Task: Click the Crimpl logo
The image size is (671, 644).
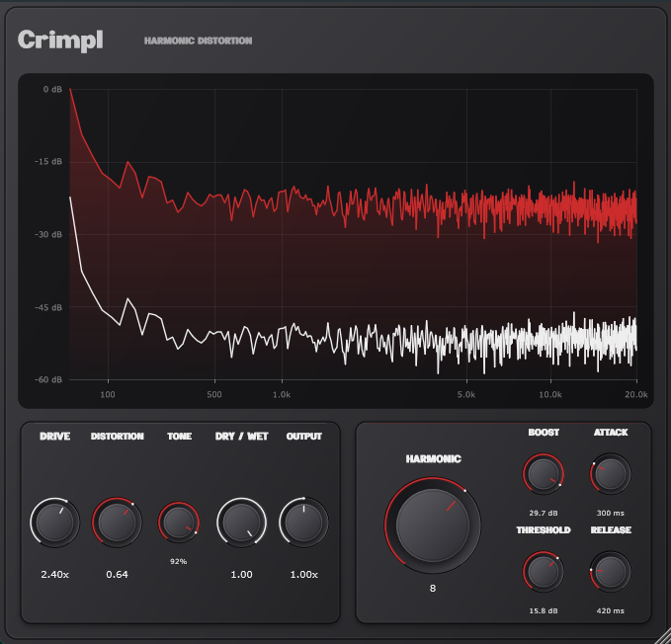Action: [60, 40]
